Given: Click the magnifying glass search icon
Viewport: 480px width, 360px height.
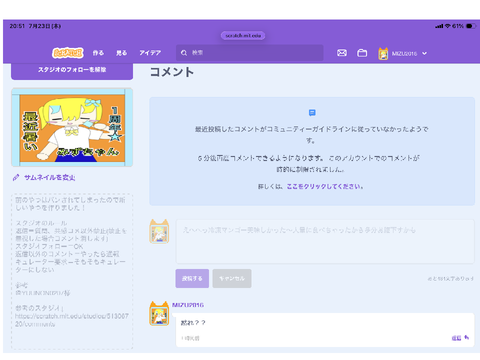Looking at the screenshot, I should click(x=184, y=53).
